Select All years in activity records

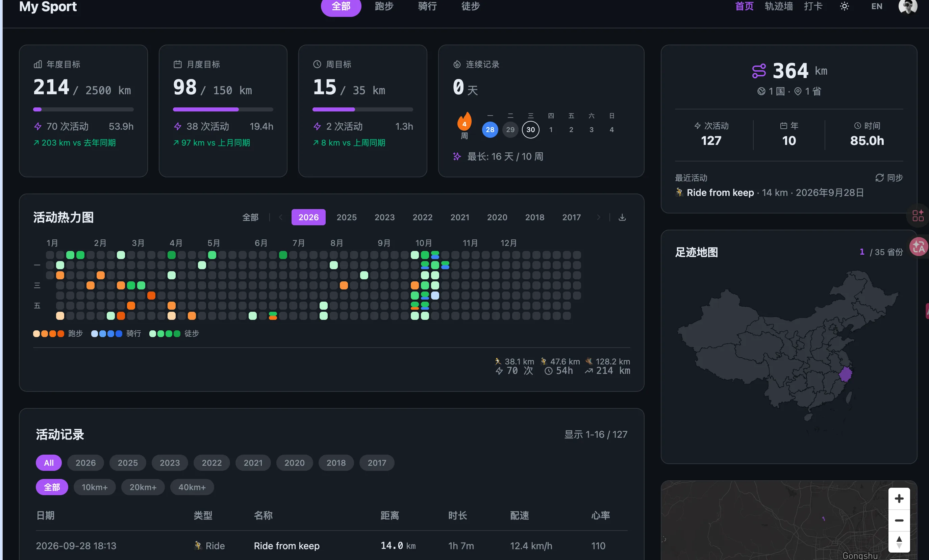pyautogui.click(x=49, y=463)
